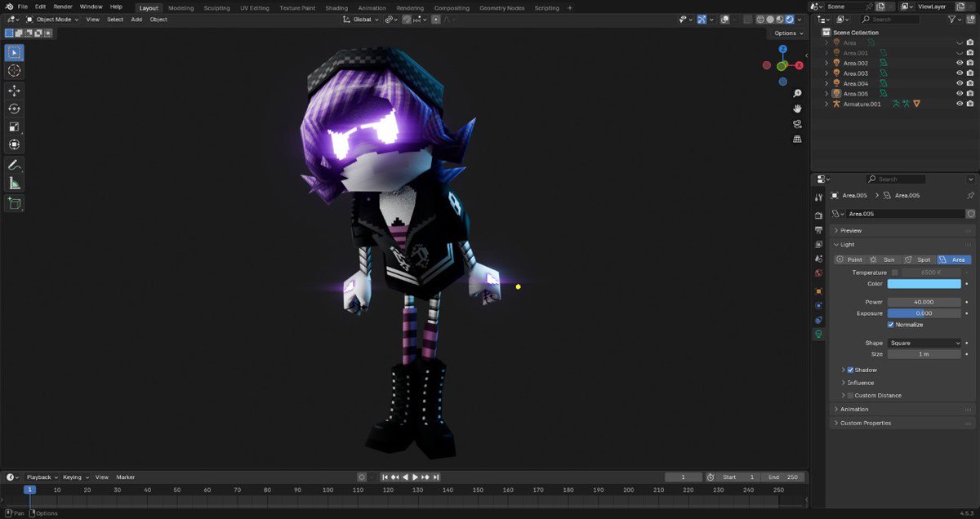Hide Area.002 in the viewport
Viewport: 980px width, 519px height.
[x=960, y=63]
